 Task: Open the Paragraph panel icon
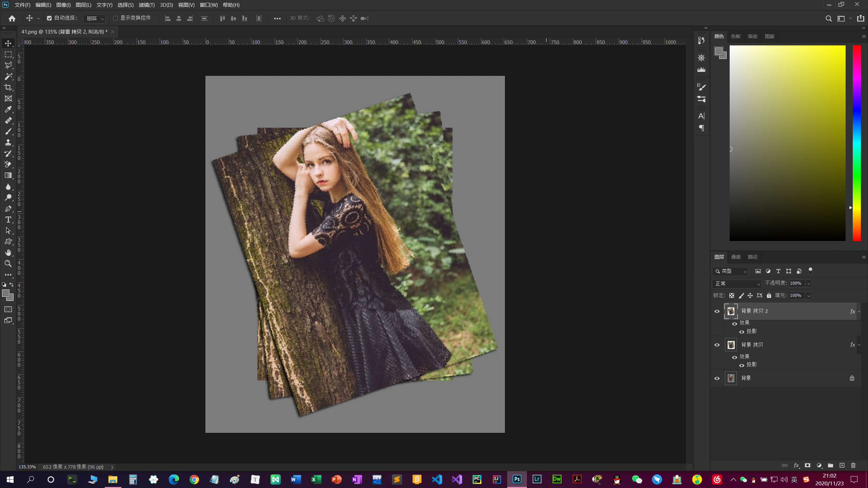pos(701,128)
